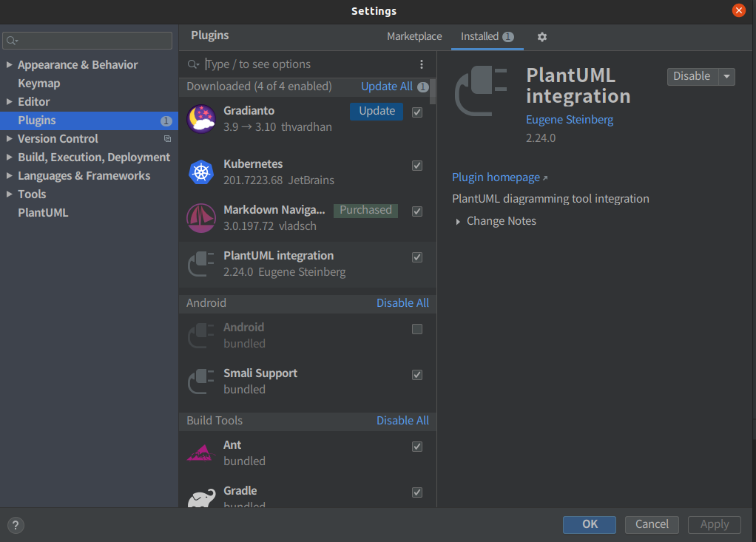Click the help question mark button
756x542 pixels.
(x=16, y=525)
